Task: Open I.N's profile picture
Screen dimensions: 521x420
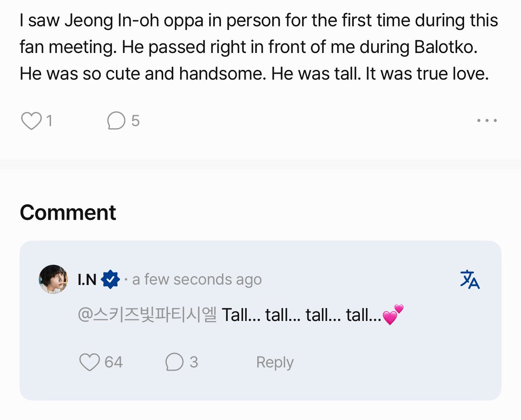Action: click(53, 279)
